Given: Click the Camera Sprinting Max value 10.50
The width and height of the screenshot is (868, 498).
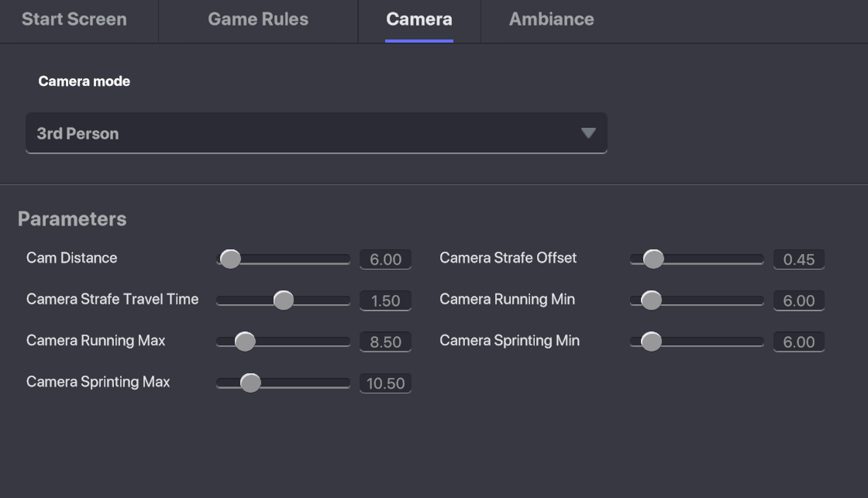Looking at the screenshot, I should point(385,383).
